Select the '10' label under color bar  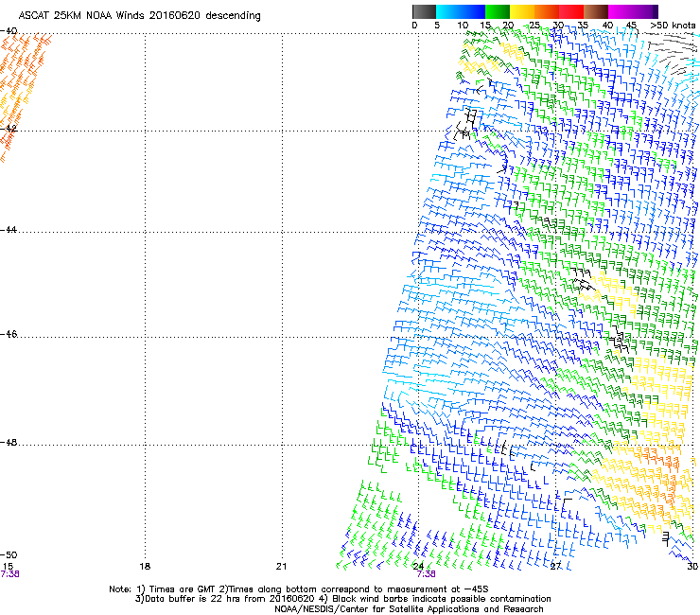point(463,26)
